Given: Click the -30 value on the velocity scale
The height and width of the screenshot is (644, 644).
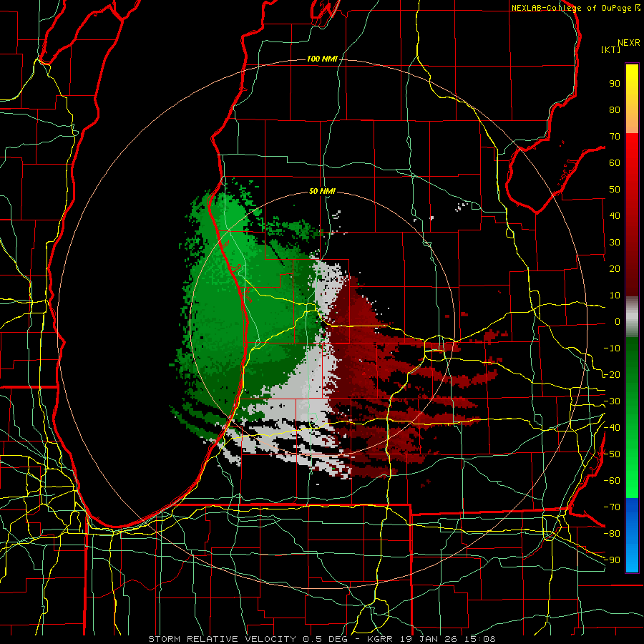Looking at the screenshot, I should 612,401.
